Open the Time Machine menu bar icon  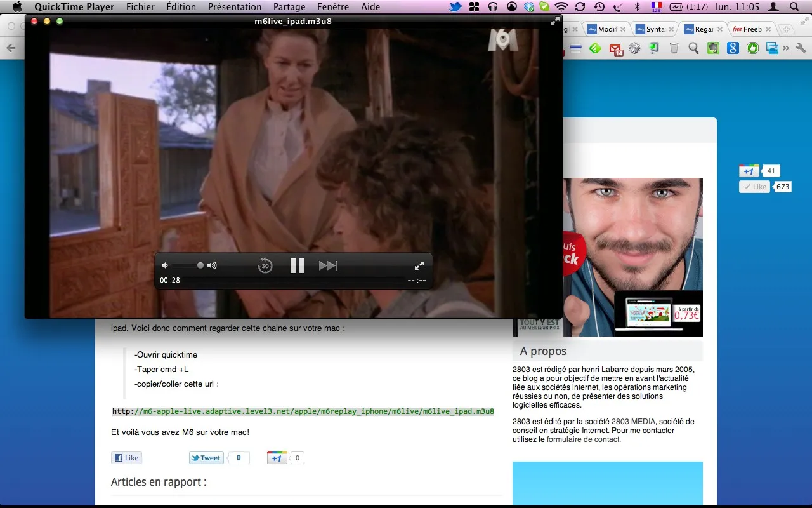tap(599, 7)
